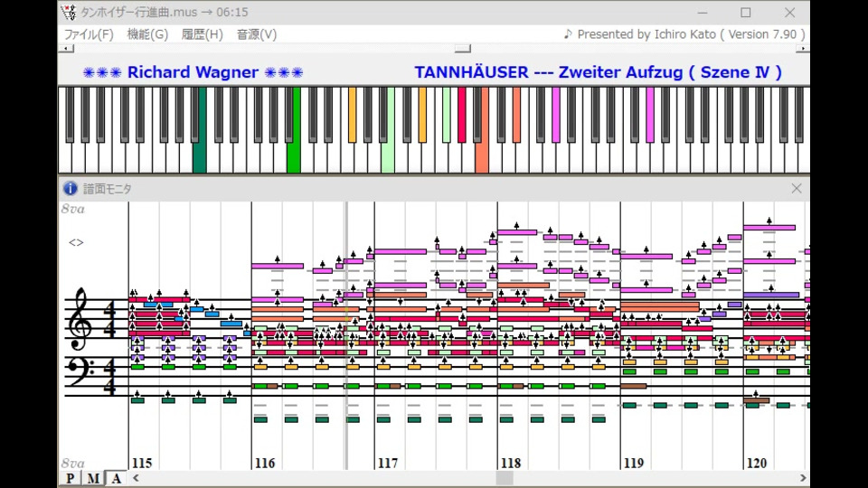Close the 譜面モニタ panel
This screenshot has width=868, height=488.
click(796, 189)
